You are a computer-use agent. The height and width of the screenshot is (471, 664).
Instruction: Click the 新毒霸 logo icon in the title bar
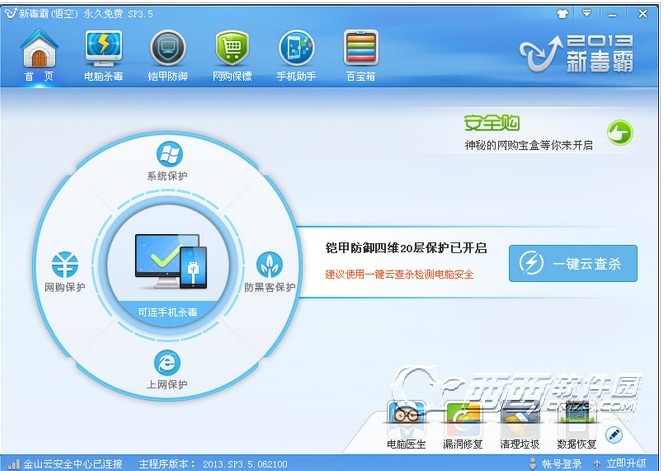[11, 14]
